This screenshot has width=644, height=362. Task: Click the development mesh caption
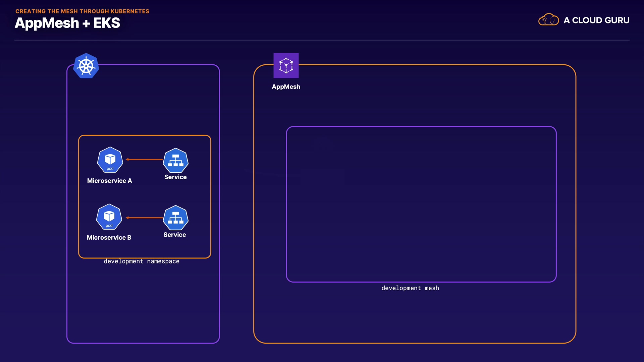tap(410, 288)
